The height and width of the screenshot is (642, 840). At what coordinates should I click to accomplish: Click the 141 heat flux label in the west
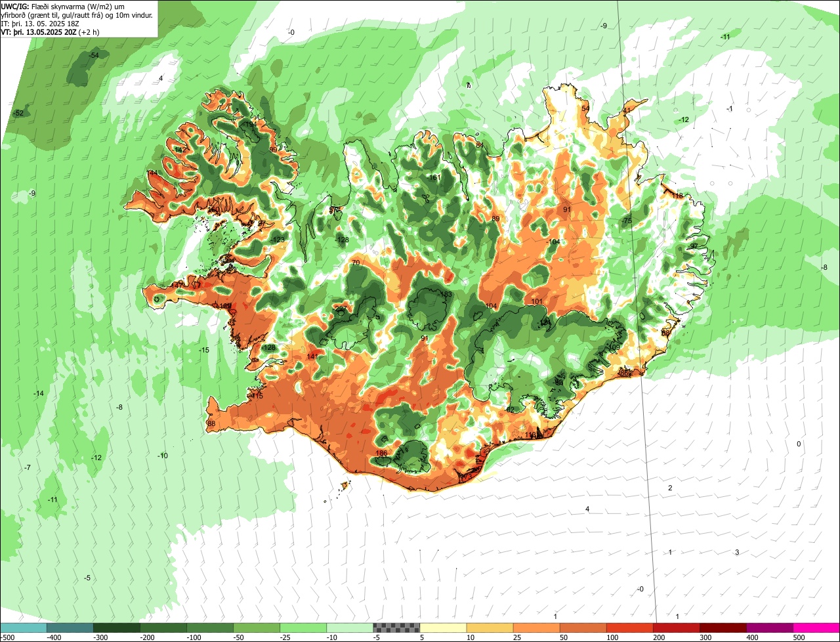coord(312,356)
